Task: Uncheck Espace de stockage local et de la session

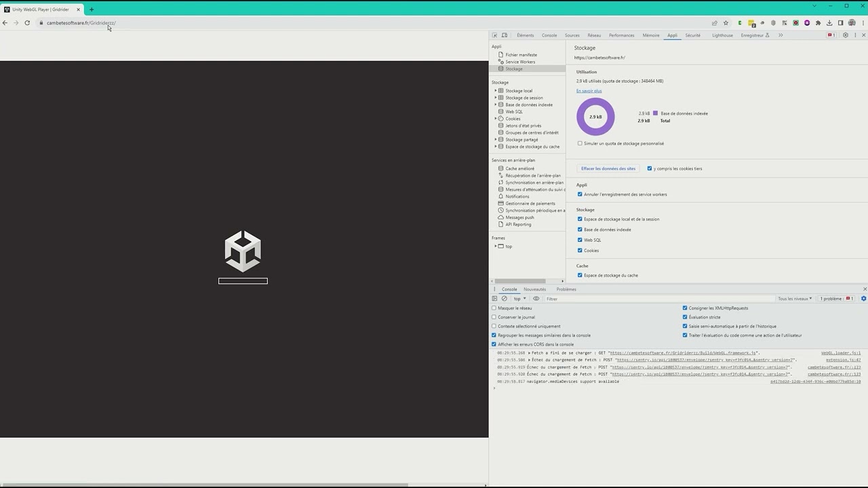Action: (x=580, y=219)
